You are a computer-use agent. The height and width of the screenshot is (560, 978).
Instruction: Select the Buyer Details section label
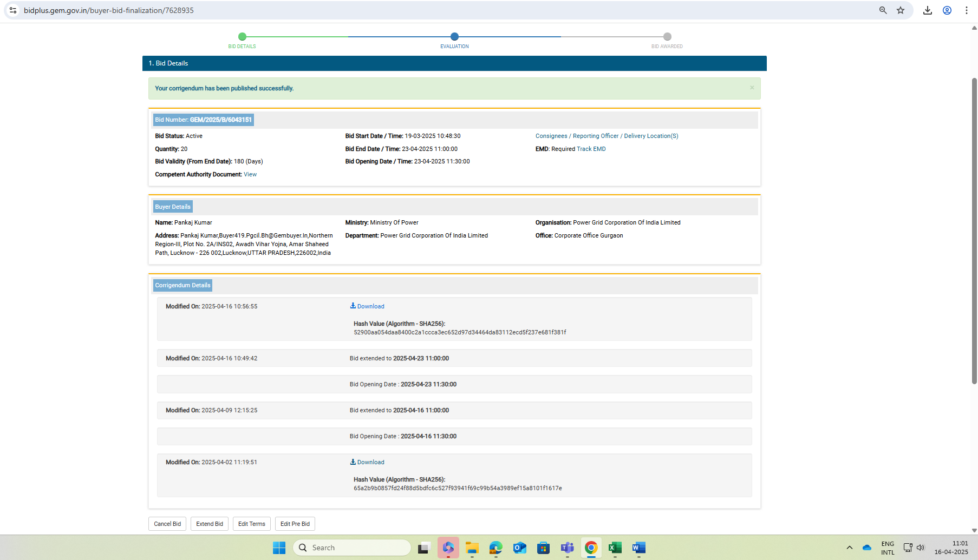[173, 207]
